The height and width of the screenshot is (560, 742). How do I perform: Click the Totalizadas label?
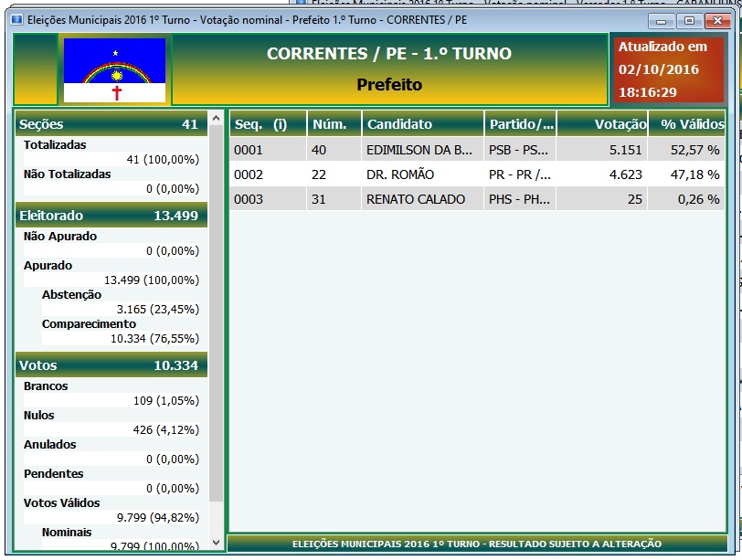[x=55, y=144]
